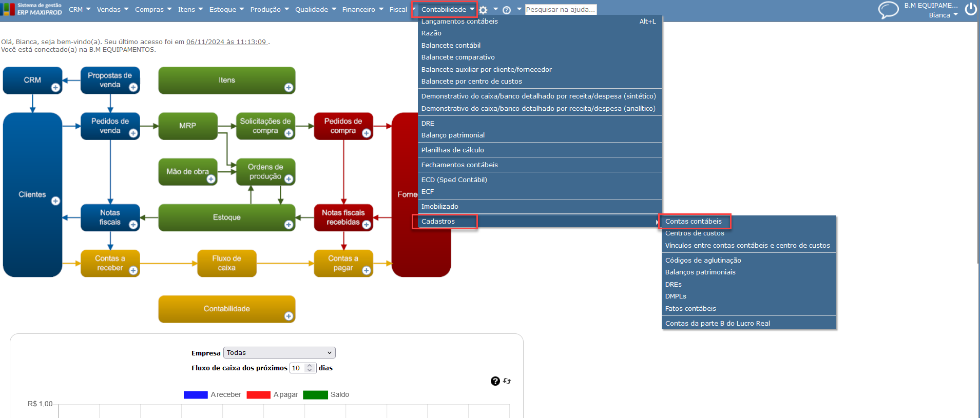Choose Centros de custos submenu entry

[x=749, y=233]
